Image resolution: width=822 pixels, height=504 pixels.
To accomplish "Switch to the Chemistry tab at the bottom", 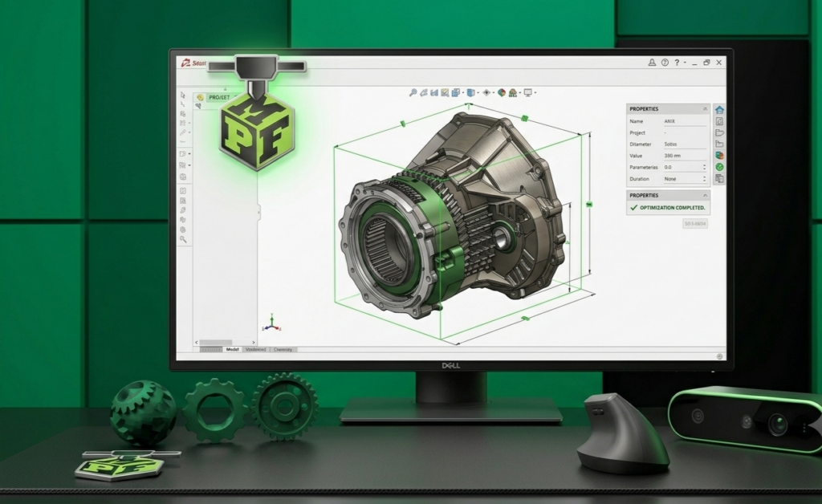I will [x=283, y=349].
